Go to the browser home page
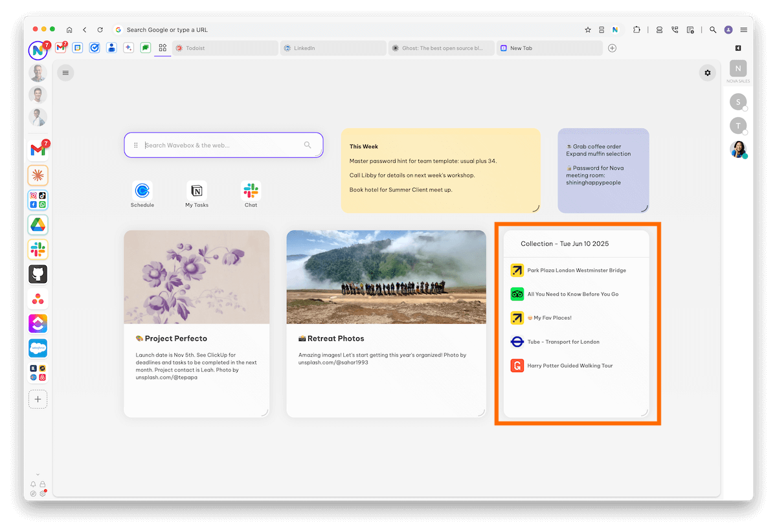Image resolution: width=777 pixels, height=532 pixels. (69, 30)
